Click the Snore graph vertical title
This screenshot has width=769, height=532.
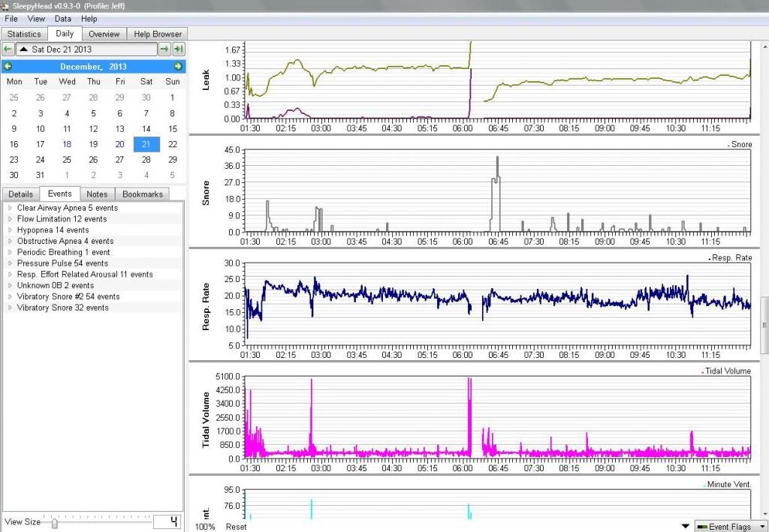[x=206, y=193]
